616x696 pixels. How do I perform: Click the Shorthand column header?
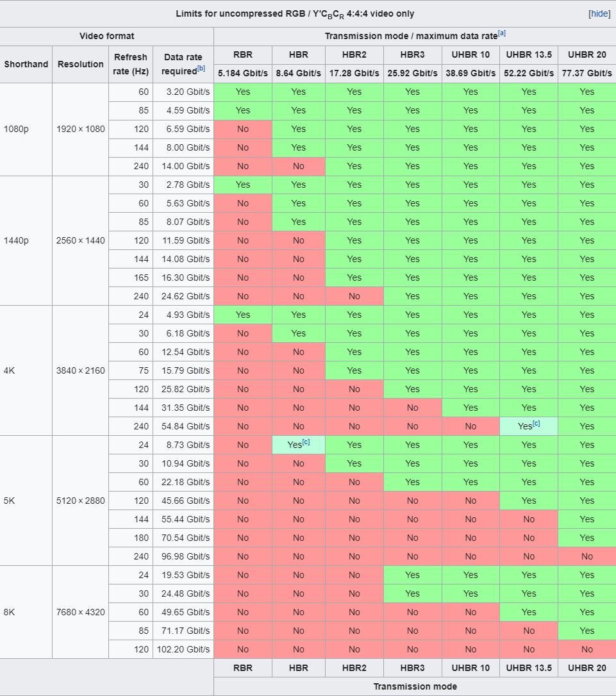[26, 64]
